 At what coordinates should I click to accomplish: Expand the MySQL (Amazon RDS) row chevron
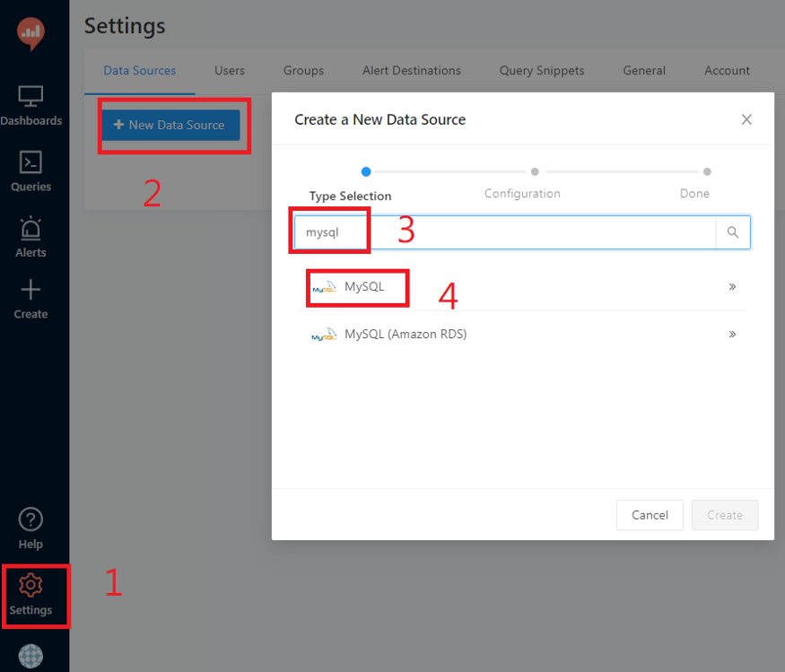point(732,334)
